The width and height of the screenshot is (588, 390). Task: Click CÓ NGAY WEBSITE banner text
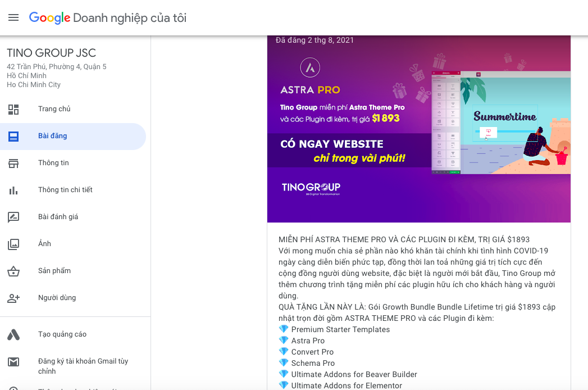(x=332, y=144)
